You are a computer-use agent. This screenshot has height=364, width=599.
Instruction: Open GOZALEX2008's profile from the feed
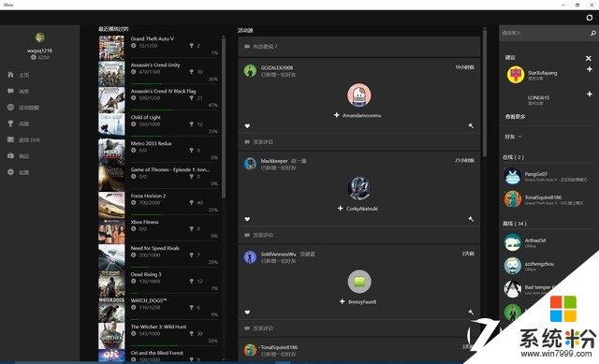[x=277, y=67]
